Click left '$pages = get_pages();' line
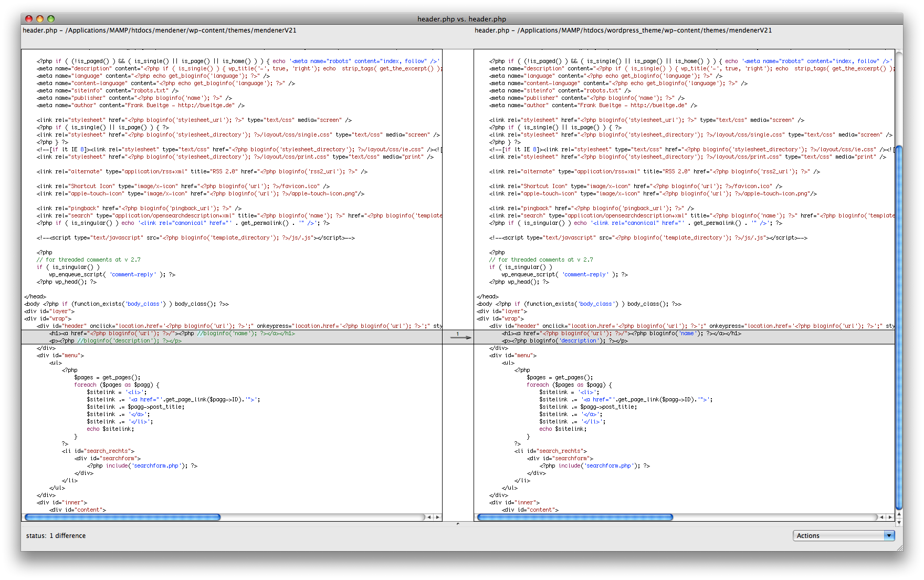Image resolution: width=924 pixels, height=580 pixels. point(108,378)
